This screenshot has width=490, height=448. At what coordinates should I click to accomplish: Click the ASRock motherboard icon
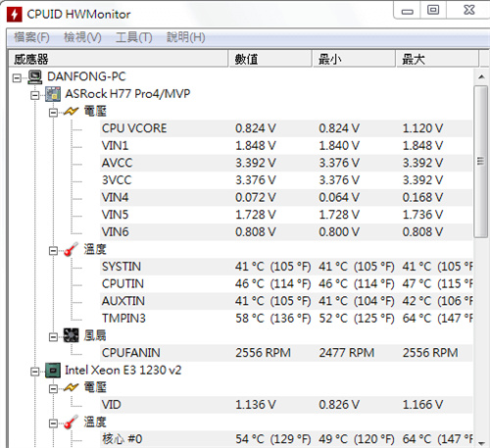coord(53,94)
